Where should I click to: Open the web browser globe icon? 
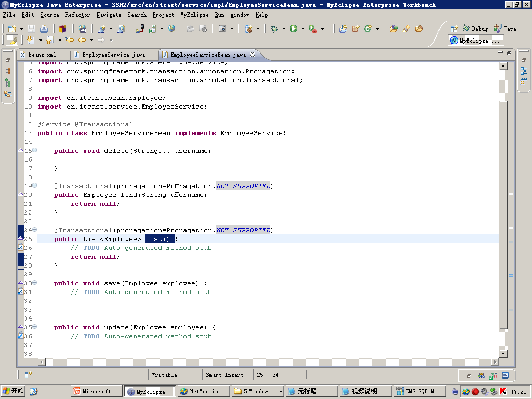point(171,29)
